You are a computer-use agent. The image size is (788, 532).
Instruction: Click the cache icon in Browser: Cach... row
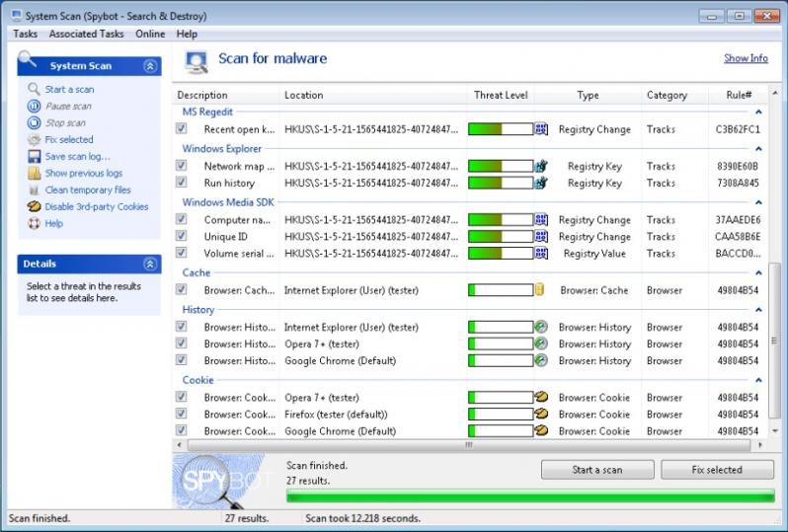[540, 290]
